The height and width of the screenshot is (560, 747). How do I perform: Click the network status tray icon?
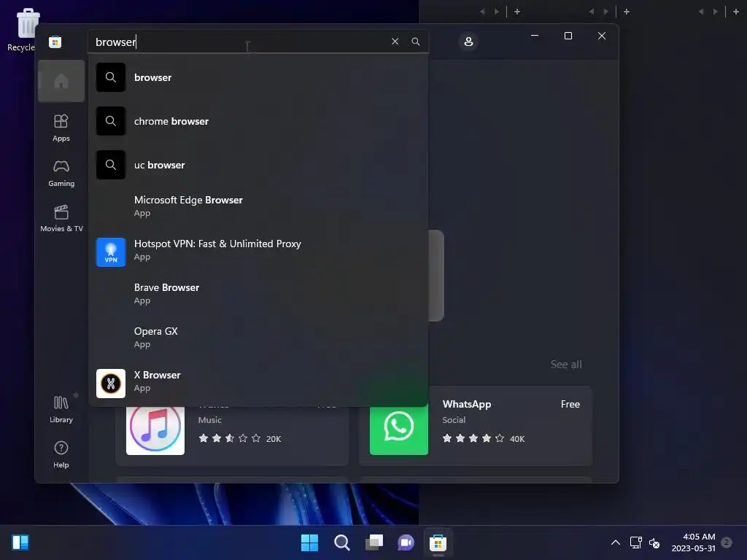click(635, 542)
